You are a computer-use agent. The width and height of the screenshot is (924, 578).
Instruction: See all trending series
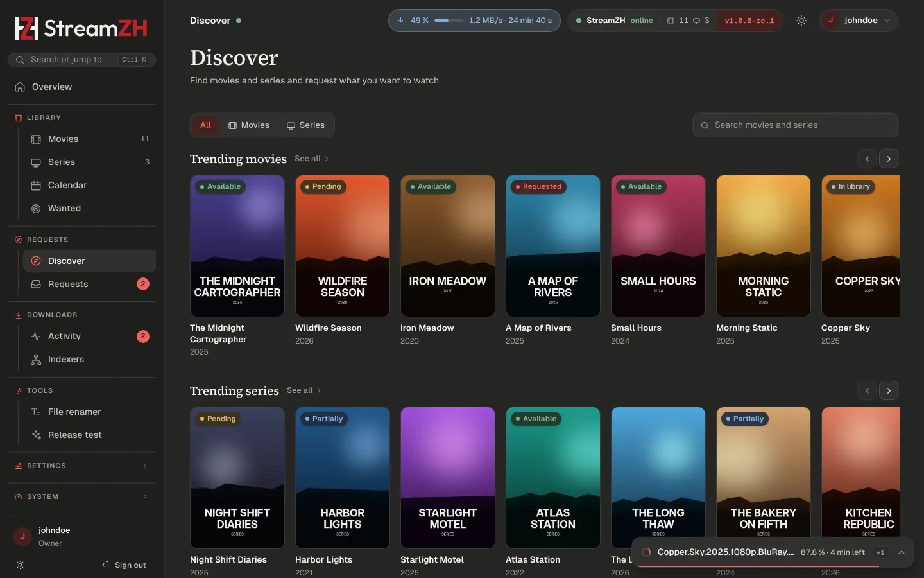[304, 390]
